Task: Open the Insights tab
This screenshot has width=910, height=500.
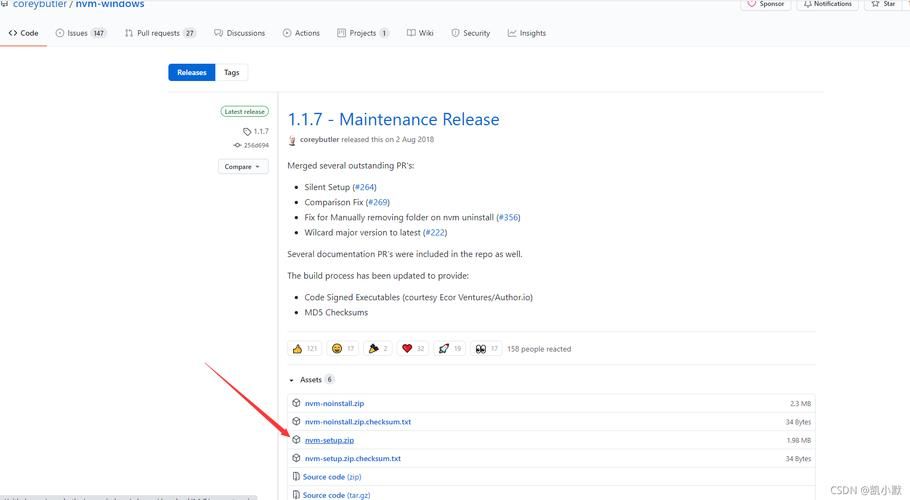Action: [x=527, y=33]
